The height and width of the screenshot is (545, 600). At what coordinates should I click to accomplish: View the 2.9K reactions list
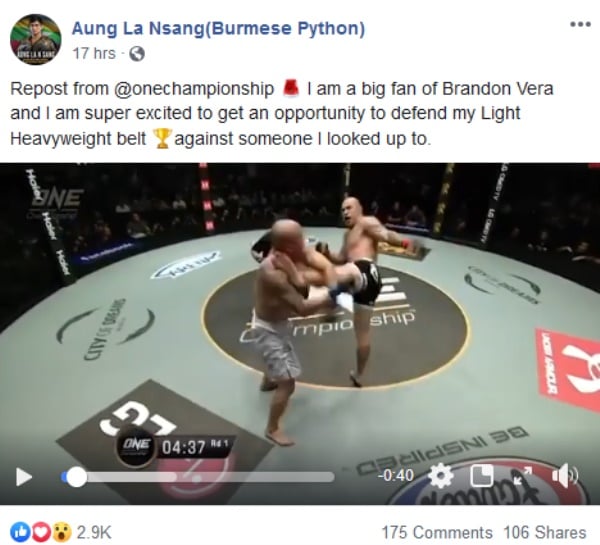point(94,532)
